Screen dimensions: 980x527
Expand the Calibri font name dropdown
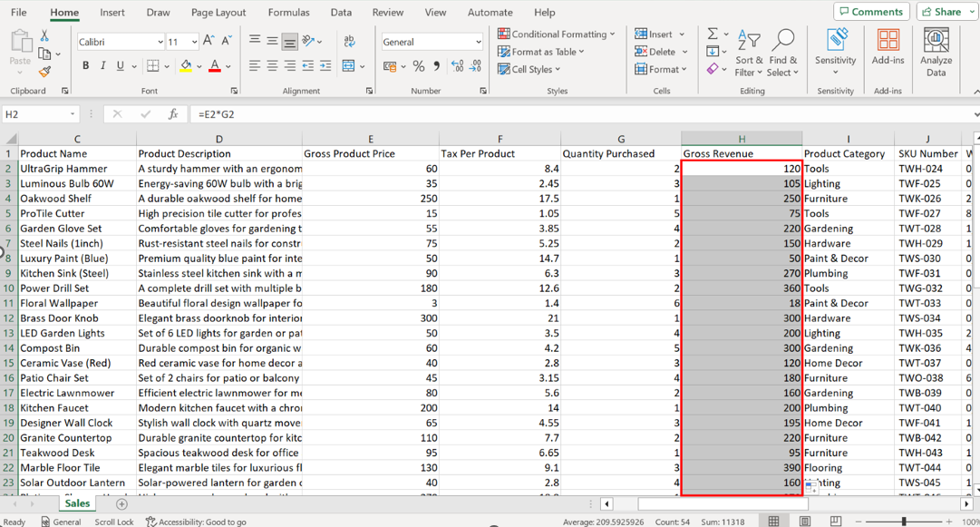(x=160, y=42)
